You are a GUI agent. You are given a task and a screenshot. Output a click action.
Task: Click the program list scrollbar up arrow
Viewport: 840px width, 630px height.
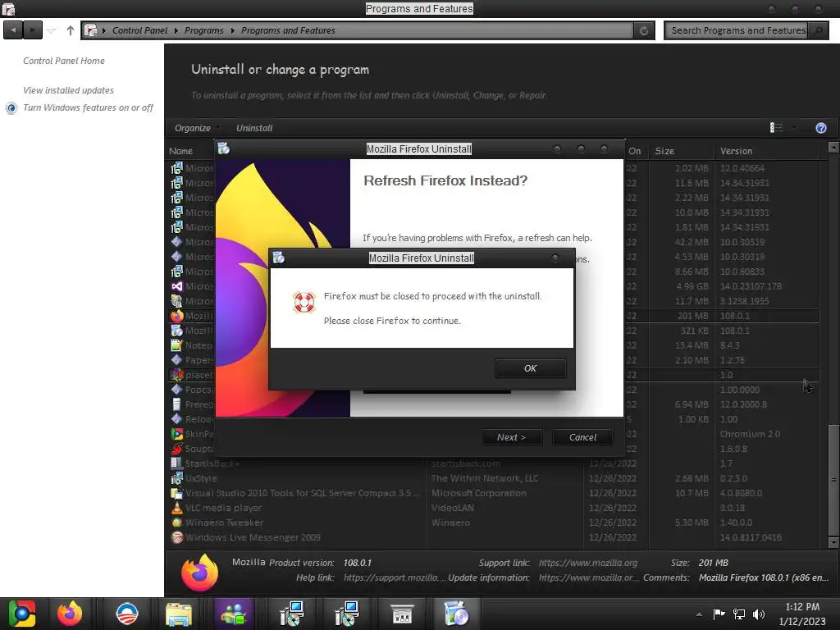pos(833,147)
